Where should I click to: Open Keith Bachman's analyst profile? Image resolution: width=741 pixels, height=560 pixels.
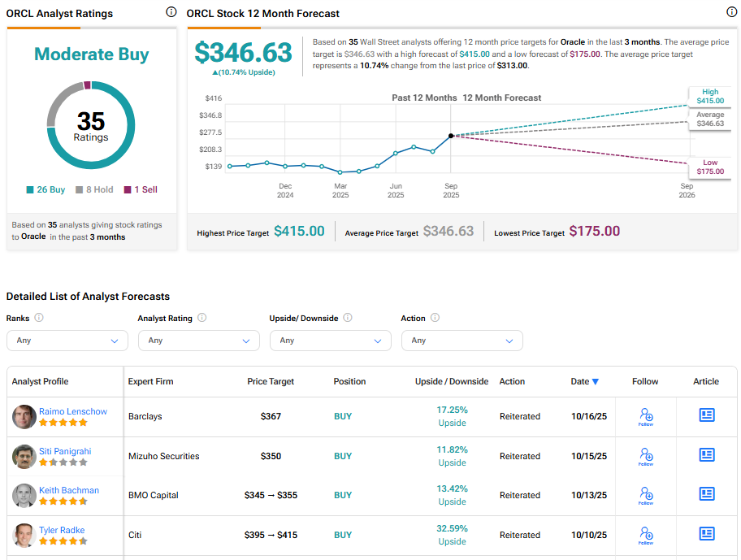click(x=69, y=490)
